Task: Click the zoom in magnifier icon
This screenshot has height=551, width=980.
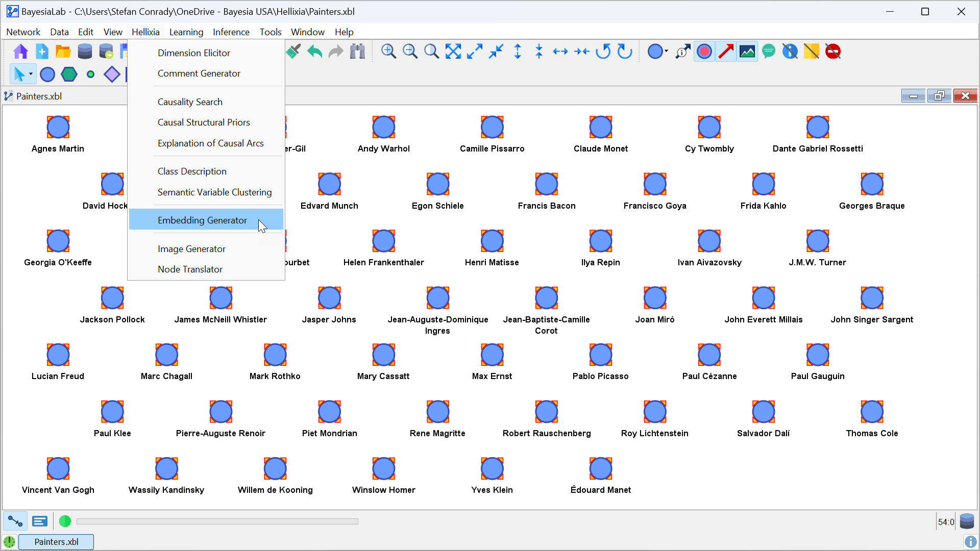Action: pos(388,52)
